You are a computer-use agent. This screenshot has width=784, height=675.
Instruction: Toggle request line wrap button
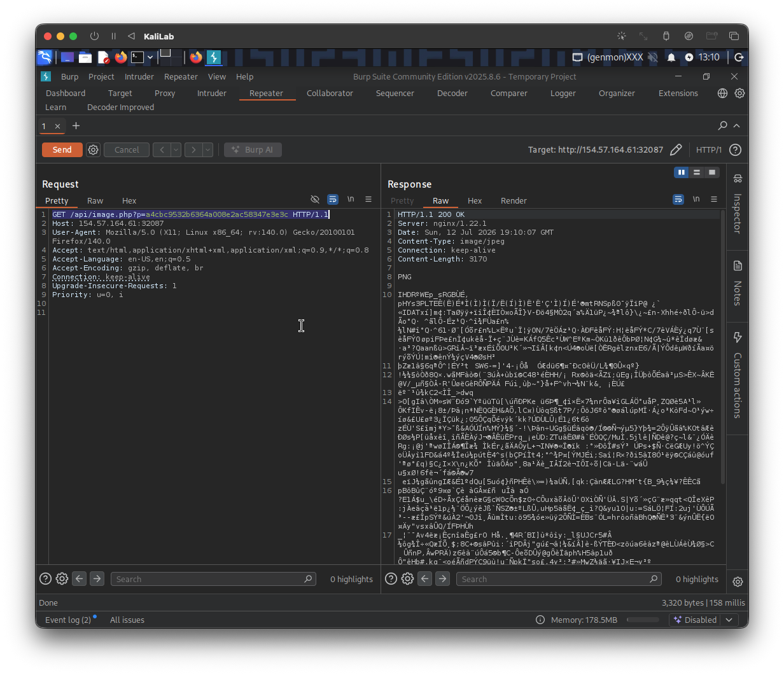333,200
